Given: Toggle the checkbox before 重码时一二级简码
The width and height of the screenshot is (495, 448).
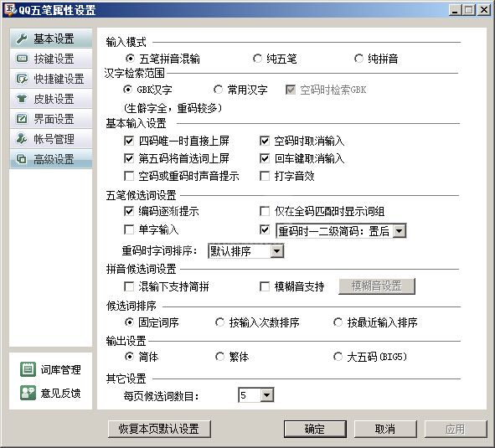Looking at the screenshot, I should pyautogui.click(x=265, y=229).
